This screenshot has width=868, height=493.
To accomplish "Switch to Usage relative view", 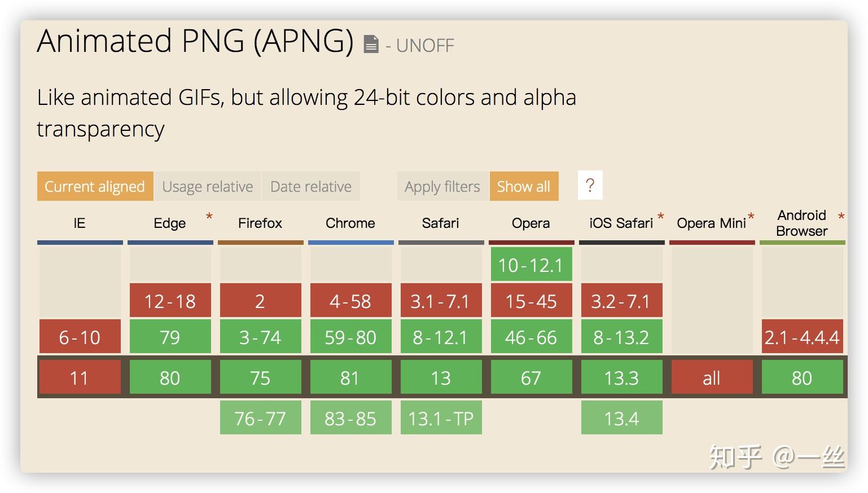I will coord(207,186).
